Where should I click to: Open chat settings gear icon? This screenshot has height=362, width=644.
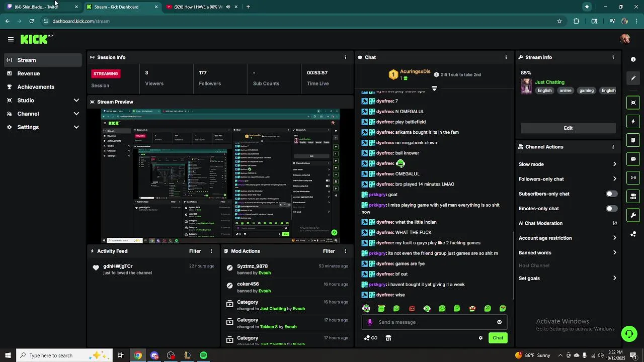point(480,338)
